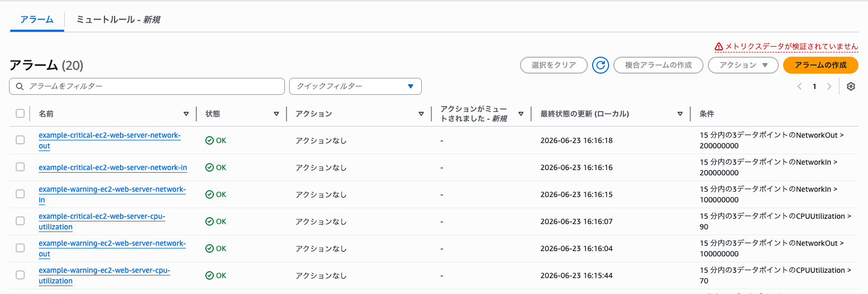
Task: Select checkbox for example-warning-ec2-web-server-network-out
Action: point(20,248)
